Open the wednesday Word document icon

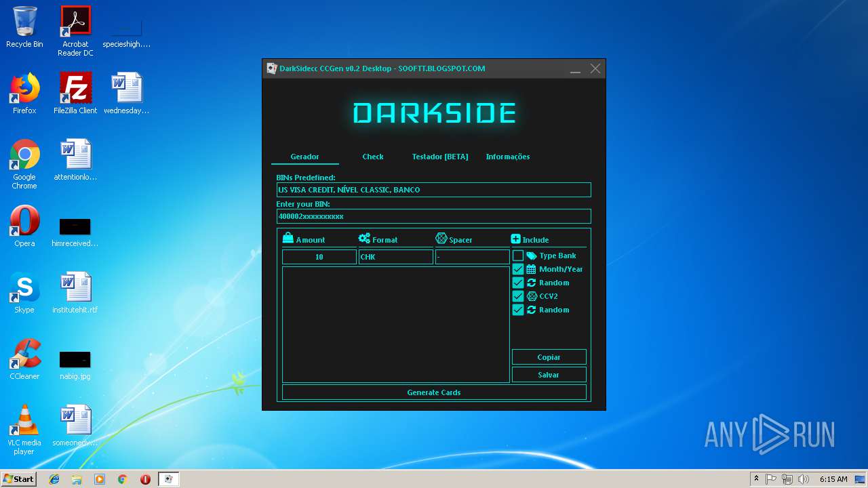[x=126, y=94]
